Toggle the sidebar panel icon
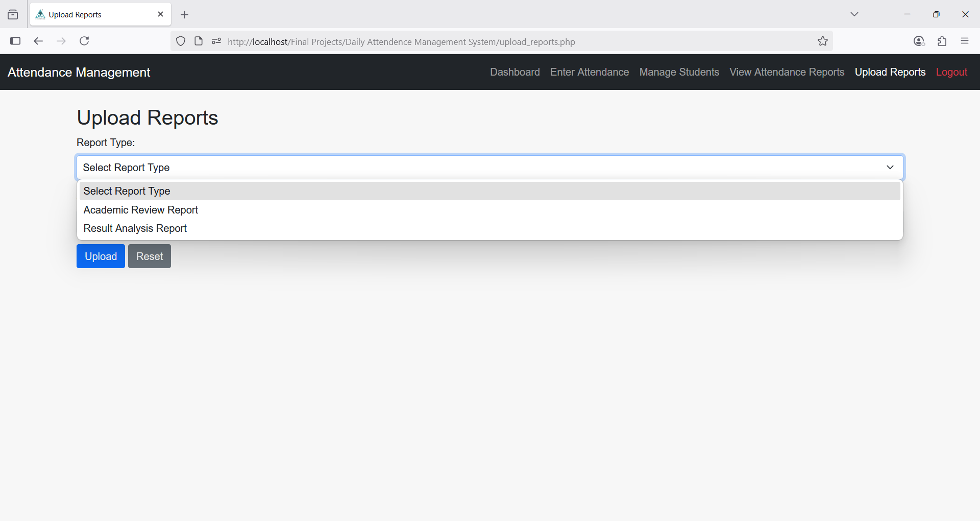 tap(15, 41)
